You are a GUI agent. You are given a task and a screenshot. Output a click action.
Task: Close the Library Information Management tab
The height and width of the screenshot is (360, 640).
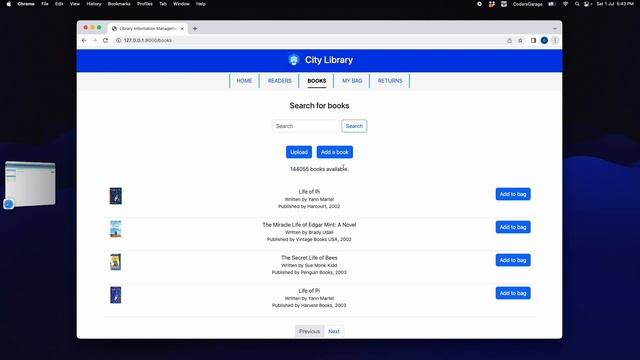tap(182, 29)
